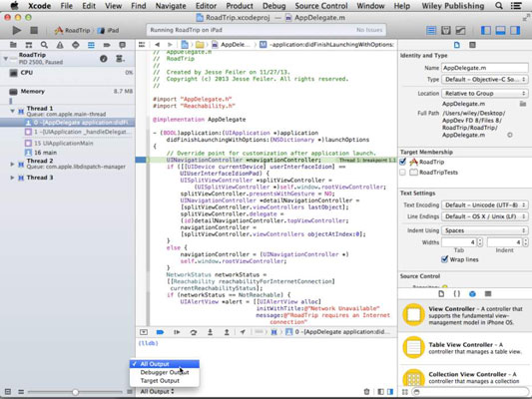Show the console pane
Screen dimensions: 532x399
point(390,392)
